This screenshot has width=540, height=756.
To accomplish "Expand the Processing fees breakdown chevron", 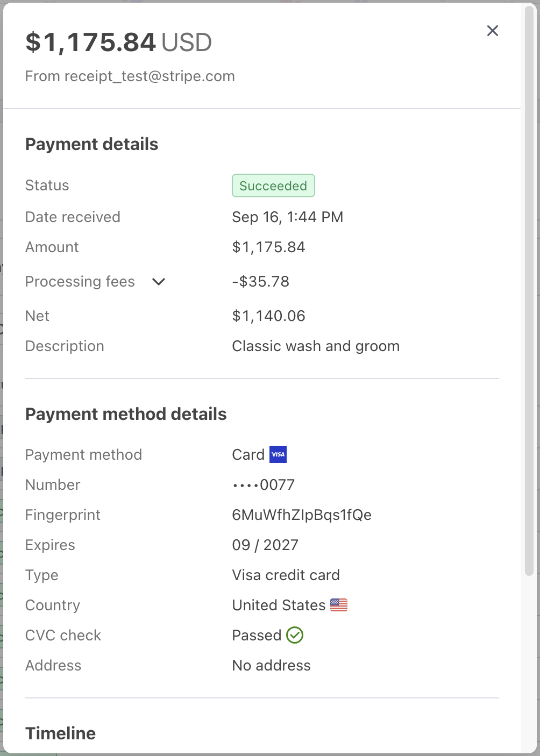I will 159,282.
